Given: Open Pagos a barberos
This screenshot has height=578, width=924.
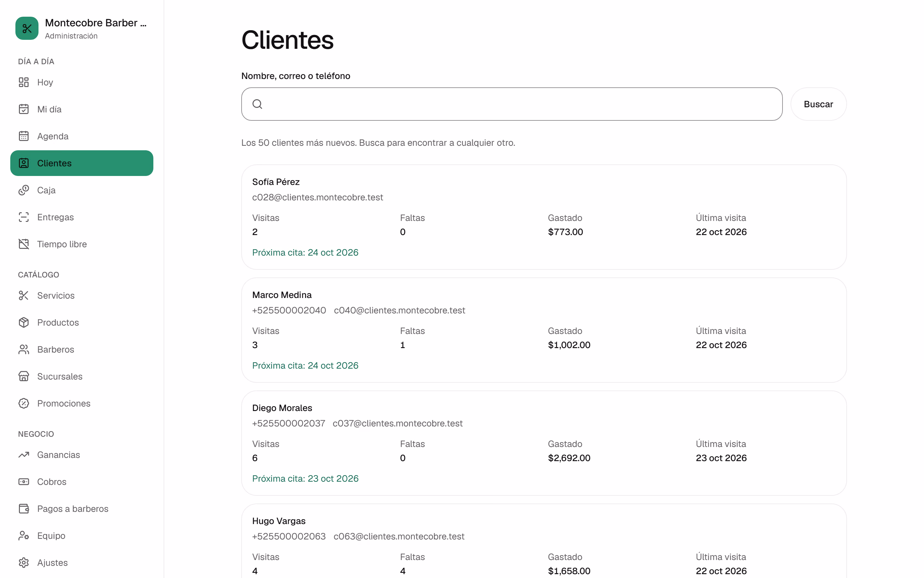Looking at the screenshot, I should point(82,508).
